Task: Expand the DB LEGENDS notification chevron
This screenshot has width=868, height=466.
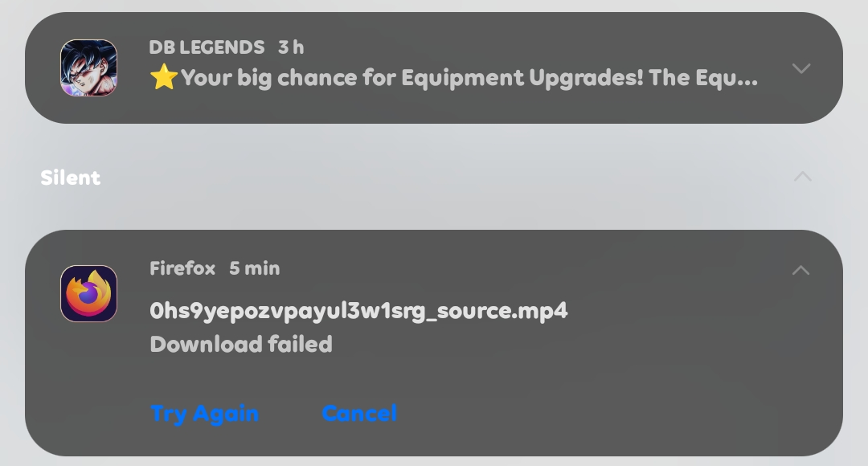Action: click(x=801, y=68)
